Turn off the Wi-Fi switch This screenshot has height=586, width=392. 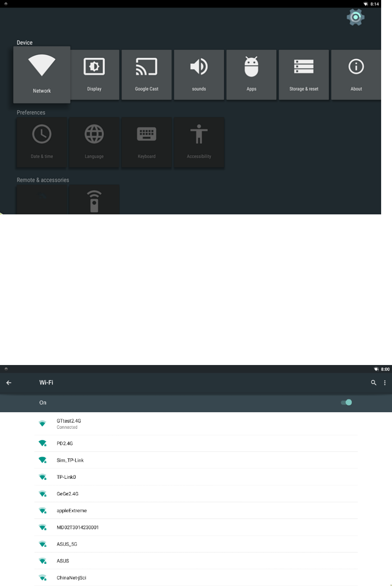(x=347, y=402)
